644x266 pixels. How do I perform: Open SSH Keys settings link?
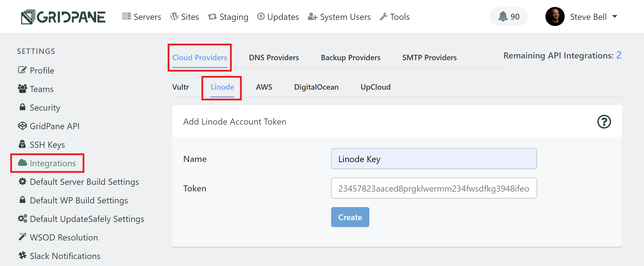(41, 145)
